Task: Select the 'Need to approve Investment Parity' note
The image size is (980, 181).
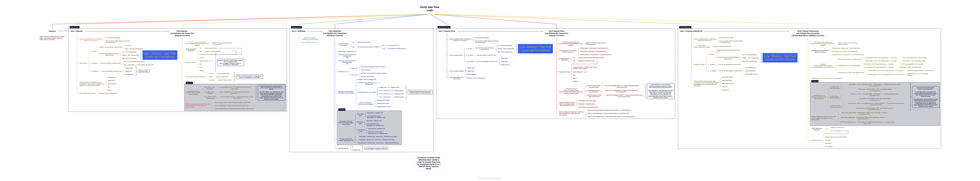Action: pyautogui.click(x=52, y=38)
